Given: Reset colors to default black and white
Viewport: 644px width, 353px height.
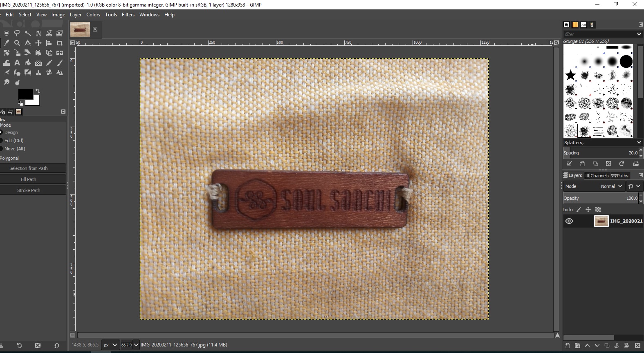Looking at the screenshot, I should (x=20, y=103).
